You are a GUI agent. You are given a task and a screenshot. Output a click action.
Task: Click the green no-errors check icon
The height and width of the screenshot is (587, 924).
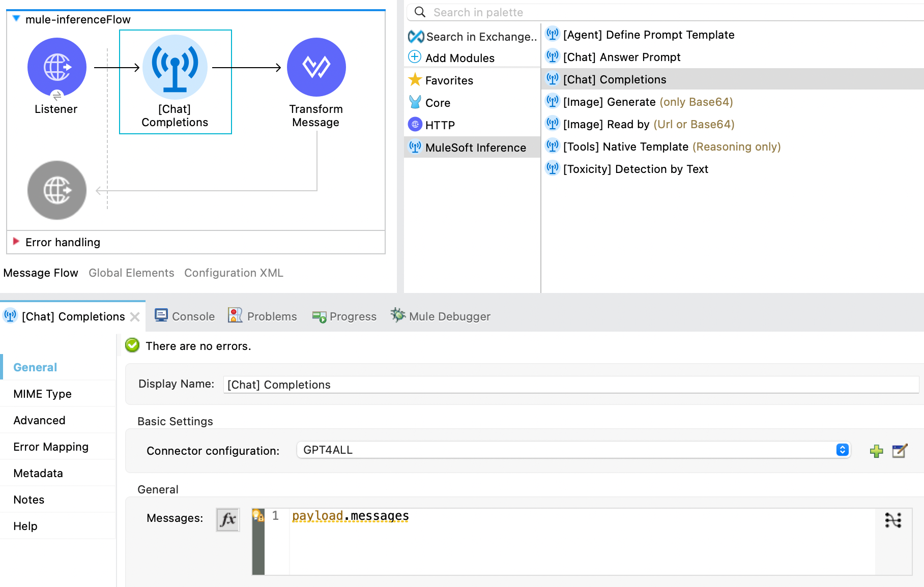coord(132,345)
